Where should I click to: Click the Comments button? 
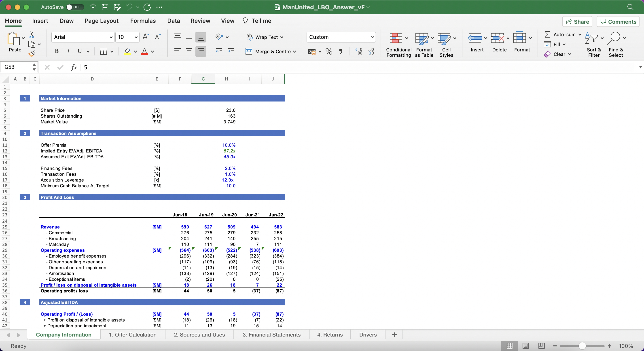tap(618, 21)
